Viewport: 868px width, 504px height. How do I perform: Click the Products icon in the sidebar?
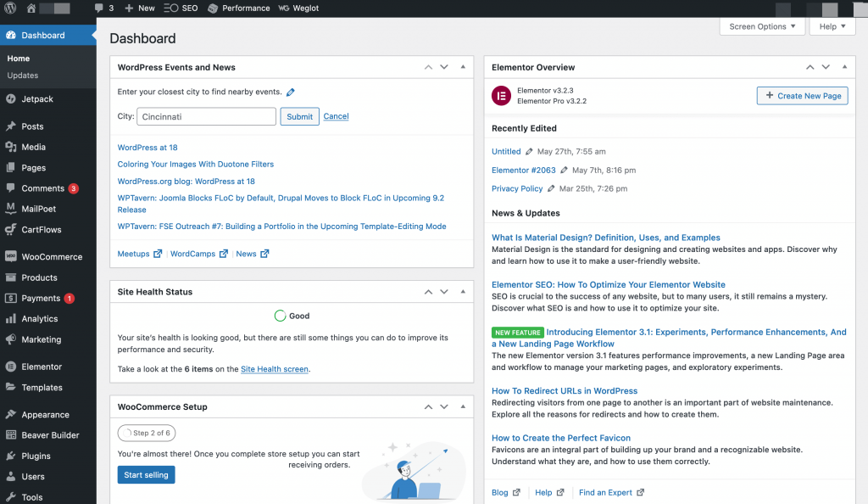point(10,277)
